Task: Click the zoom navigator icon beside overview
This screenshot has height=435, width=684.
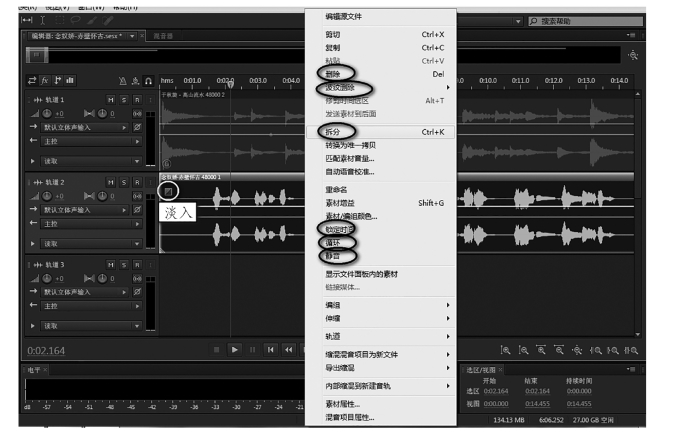Action: click(633, 55)
